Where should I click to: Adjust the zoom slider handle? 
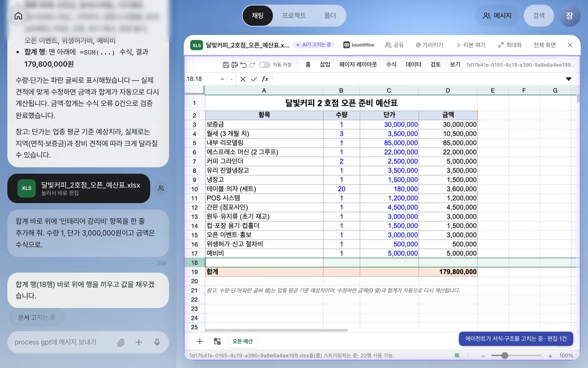point(505,355)
